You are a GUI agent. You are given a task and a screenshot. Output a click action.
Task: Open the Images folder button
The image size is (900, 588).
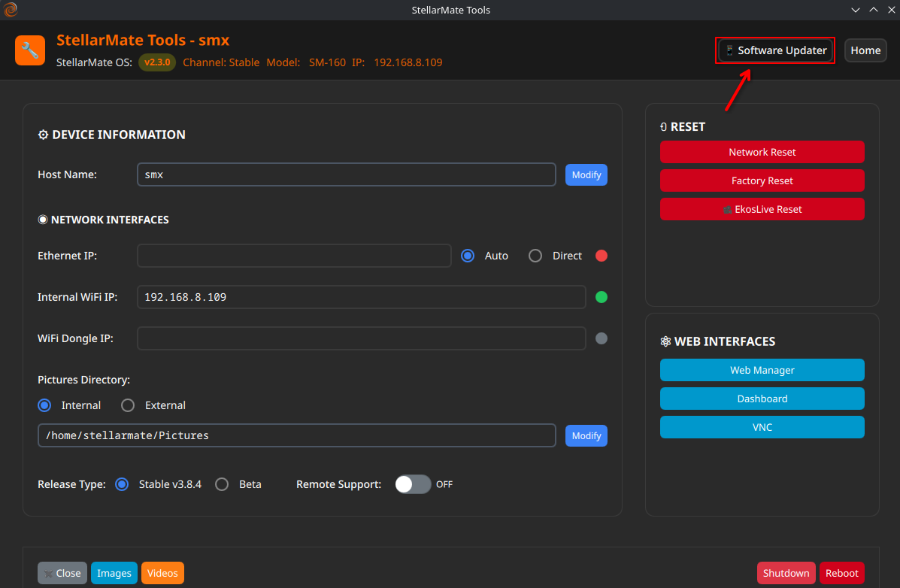(114, 573)
